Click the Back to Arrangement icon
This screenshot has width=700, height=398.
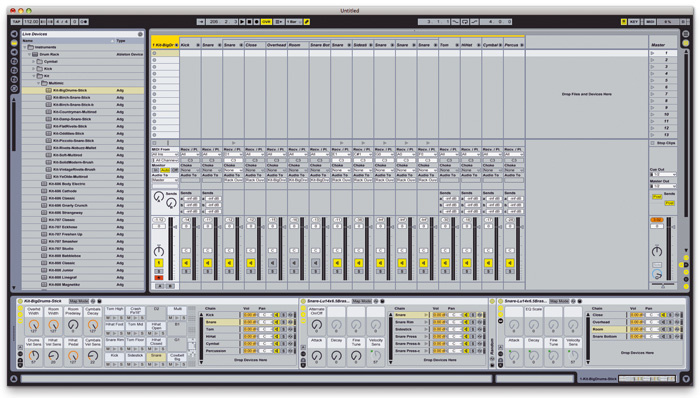279,21
